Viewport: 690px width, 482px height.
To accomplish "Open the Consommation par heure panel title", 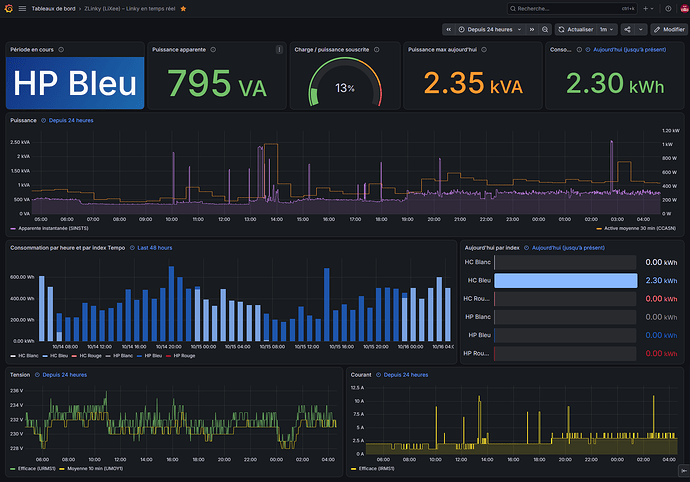I will 67,248.
